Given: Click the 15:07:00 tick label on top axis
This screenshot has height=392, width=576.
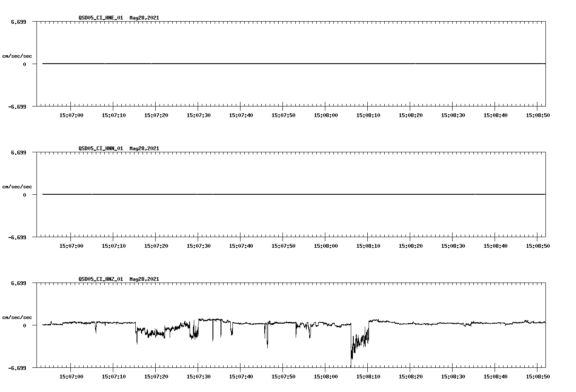Looking at the screenshot, I should click(x=72, y=114).
